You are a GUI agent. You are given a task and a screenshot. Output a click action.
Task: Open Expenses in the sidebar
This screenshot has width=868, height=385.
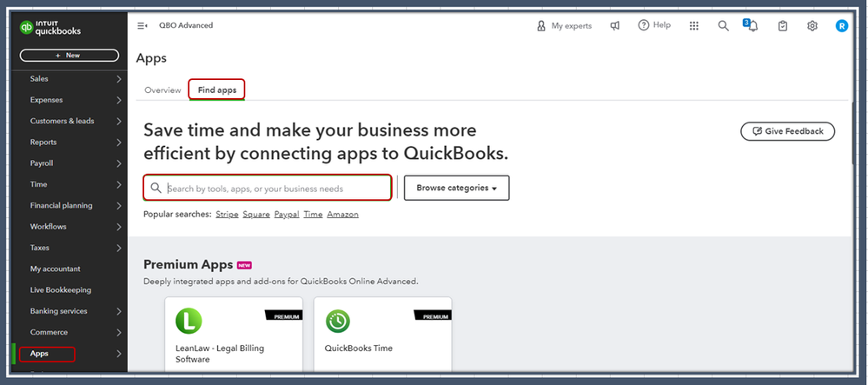click(47, 100)
